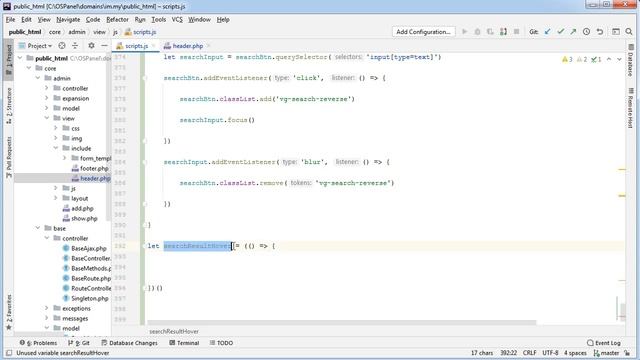Viewport: 640px width, 360px height.
Task: Click Add Configuration button
Action: tap(424, 31)
